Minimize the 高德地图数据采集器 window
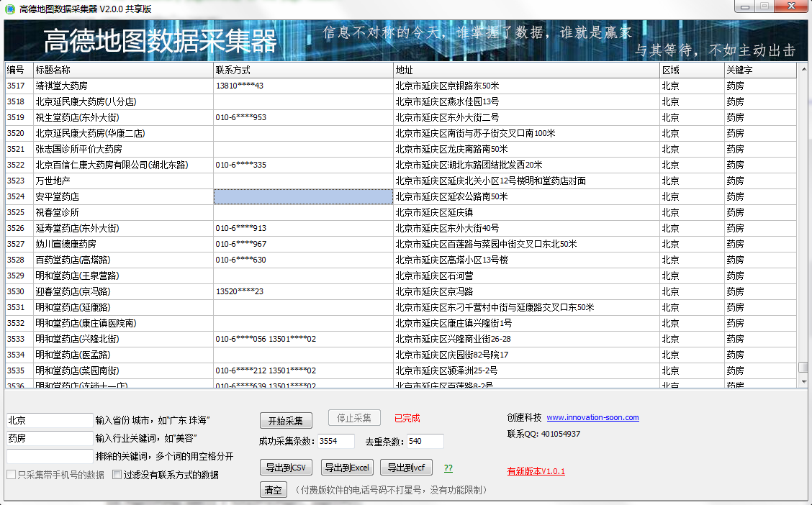Viewport: 812px width, 505px height. [x=745, y=6]
